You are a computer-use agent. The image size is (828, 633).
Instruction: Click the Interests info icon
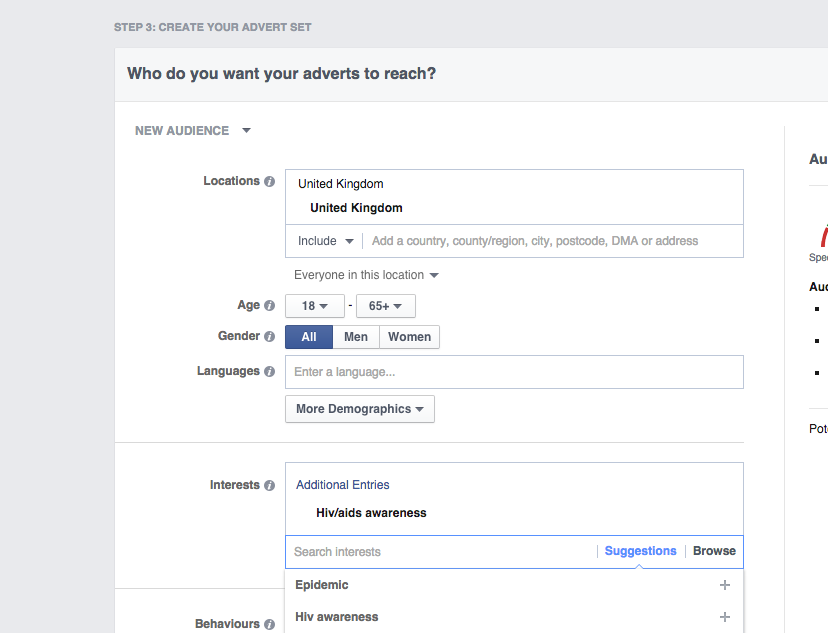pyautogui.click(x=269, y=486)
